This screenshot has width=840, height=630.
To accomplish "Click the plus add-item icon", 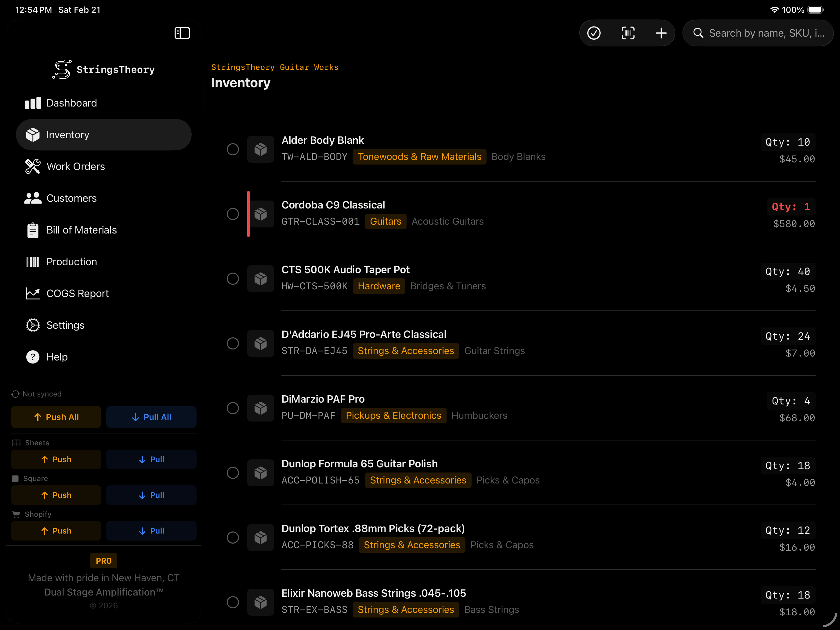I will (x=661, y=33).
